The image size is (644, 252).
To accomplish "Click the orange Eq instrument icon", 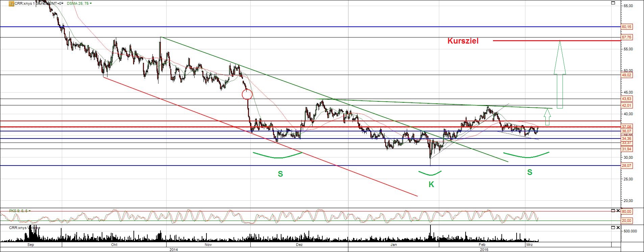I will pyautogui.click(x=11, y=3).
